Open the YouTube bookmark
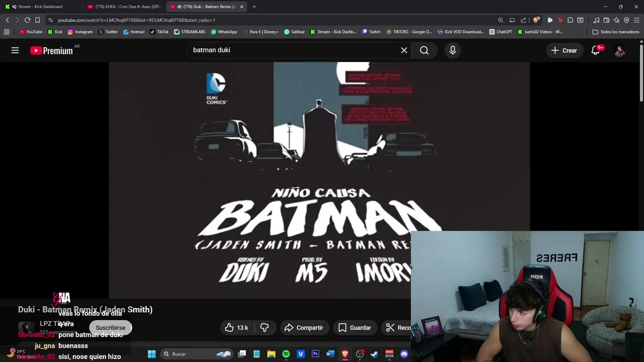 coord(31,32)
